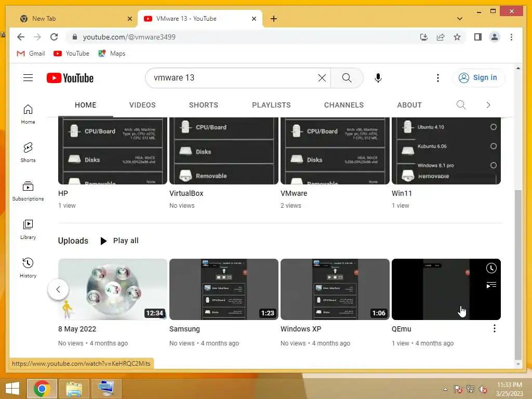Open new browser tab with plus
This screenshot has width=532, height=399.
tap(274, 19)
